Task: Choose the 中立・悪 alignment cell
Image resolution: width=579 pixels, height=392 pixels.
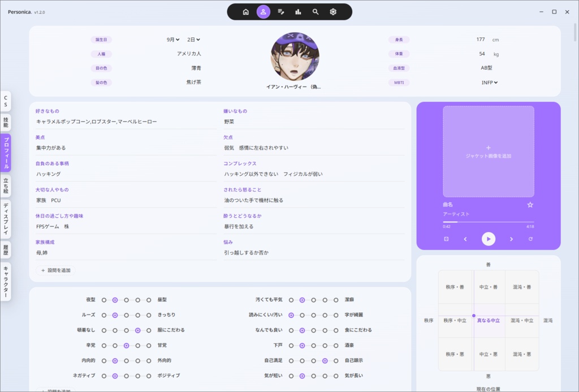Action: point(488,354)
